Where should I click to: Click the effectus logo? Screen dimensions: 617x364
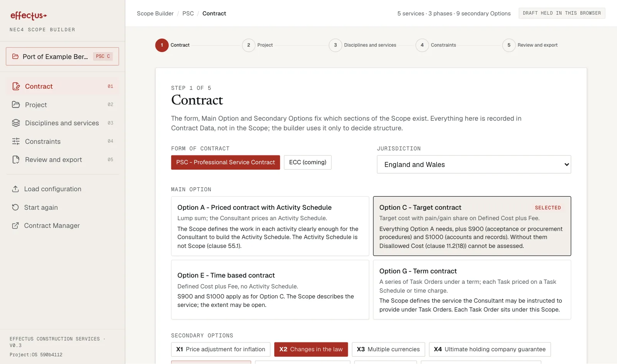point(29,15)
